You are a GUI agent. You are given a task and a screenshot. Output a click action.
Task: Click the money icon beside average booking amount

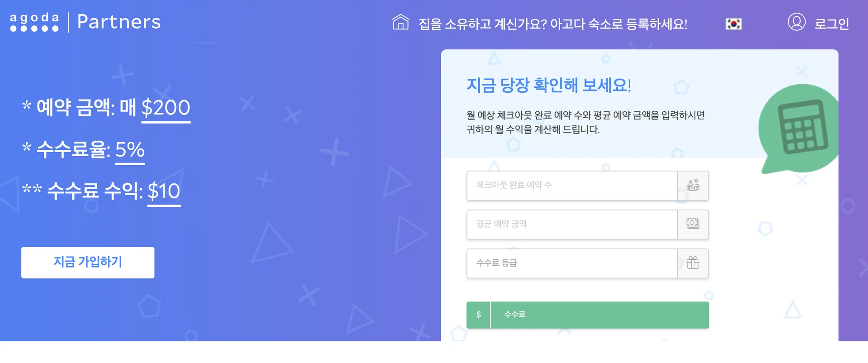pyautogui.click(x=693, y=224)
